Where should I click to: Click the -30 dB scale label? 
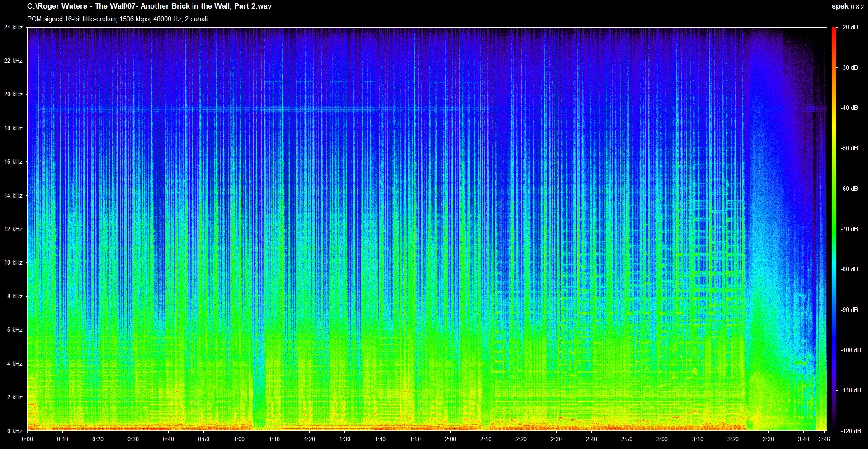coord(849,67)
